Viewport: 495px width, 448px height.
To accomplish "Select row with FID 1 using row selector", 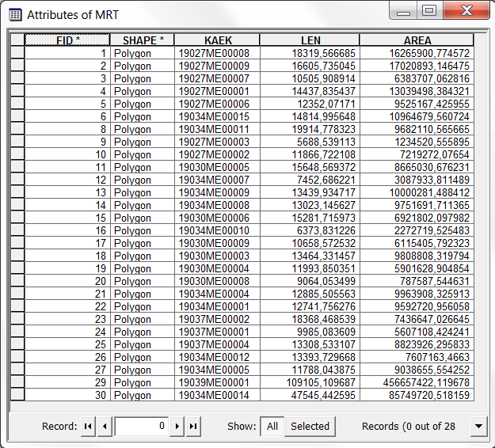I will click(x=17, y=53).
